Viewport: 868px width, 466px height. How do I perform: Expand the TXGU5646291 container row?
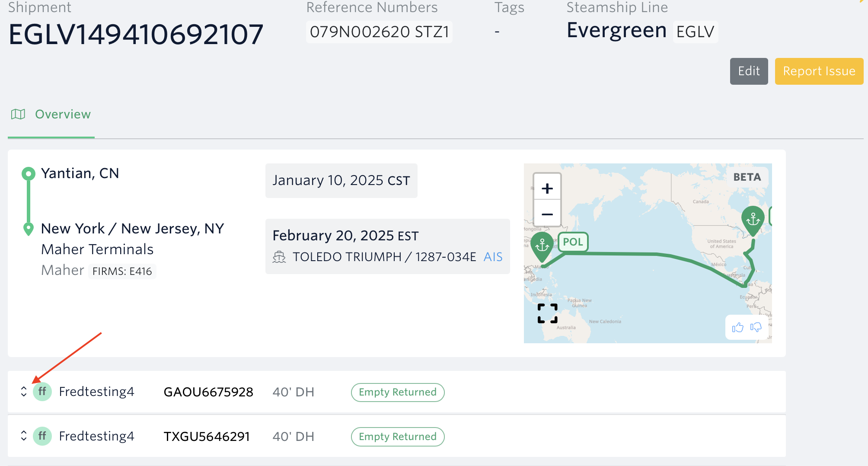24,436
